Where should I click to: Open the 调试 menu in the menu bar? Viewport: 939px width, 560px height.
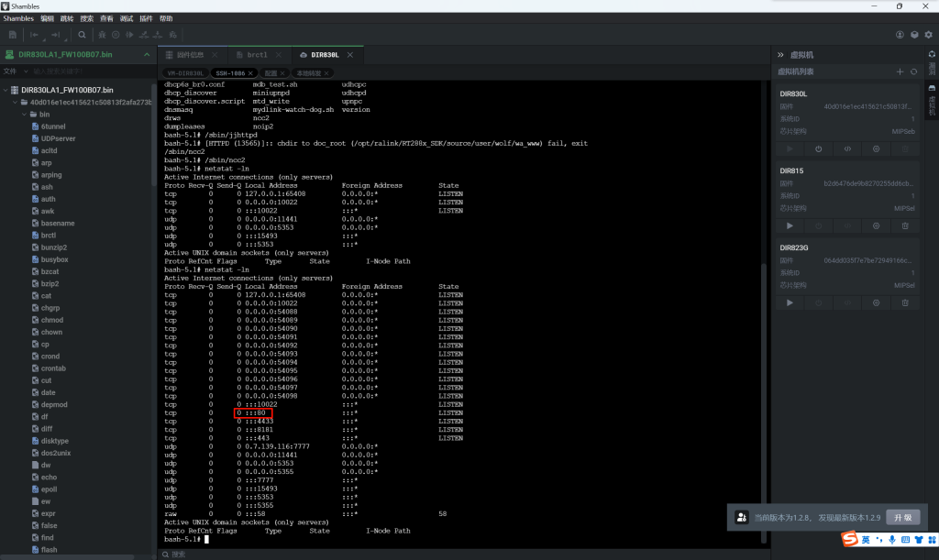pyautogui.click(x=127, y=18)
